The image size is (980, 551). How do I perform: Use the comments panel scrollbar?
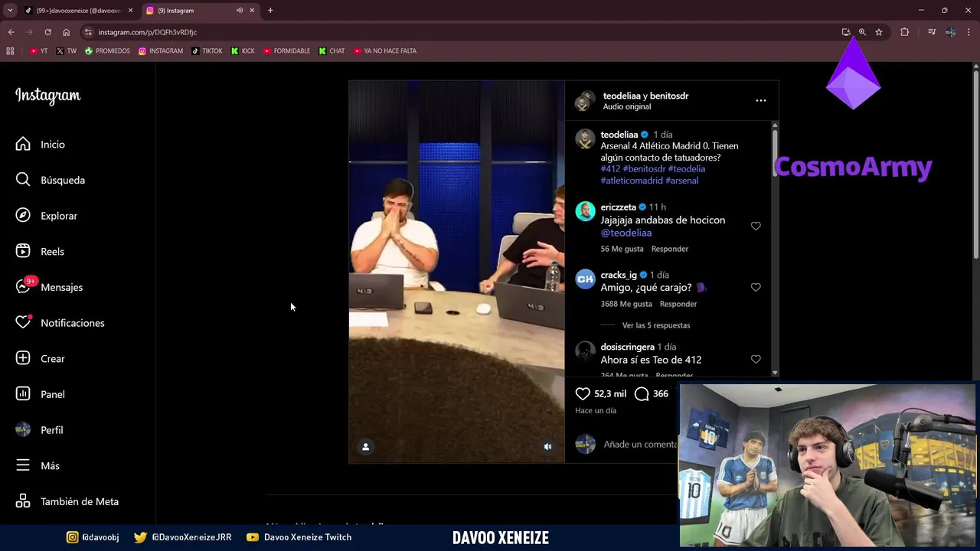(x=775, y=153)
